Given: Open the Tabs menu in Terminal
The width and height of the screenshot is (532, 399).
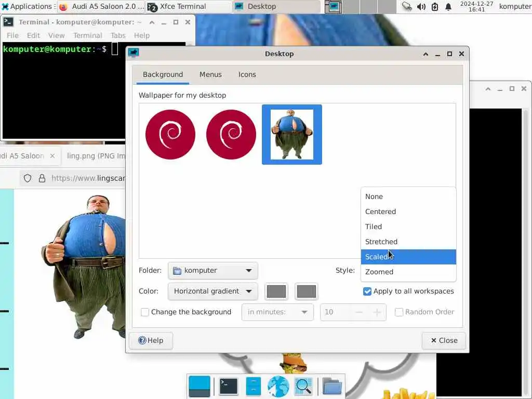Looking at the screenshot, I should click(x=118, y=35).
